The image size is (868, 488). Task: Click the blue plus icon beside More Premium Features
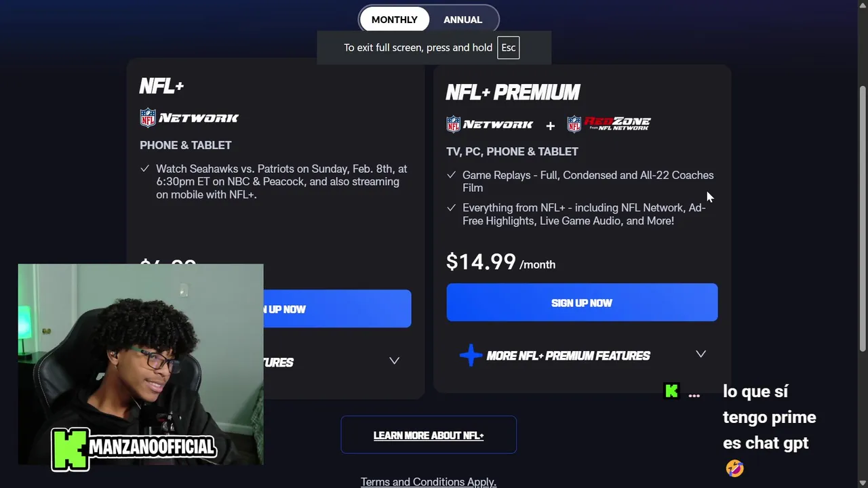coord(471,355)
